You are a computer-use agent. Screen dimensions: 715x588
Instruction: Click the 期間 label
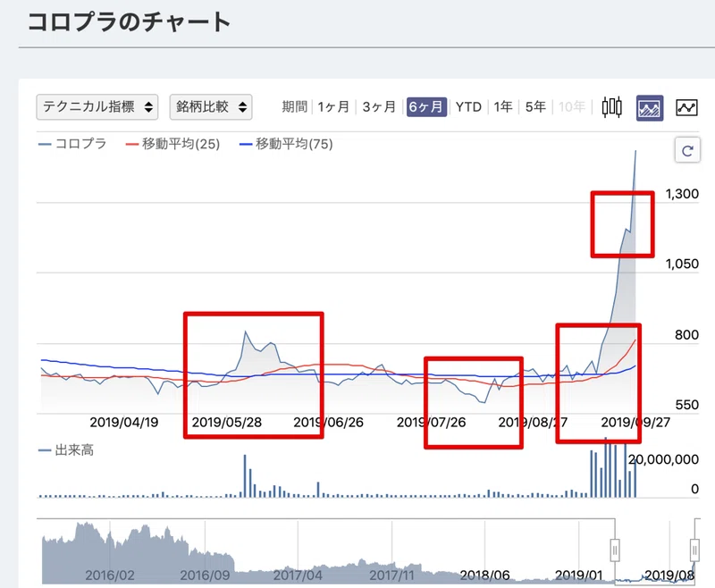(x=295, y=107)
